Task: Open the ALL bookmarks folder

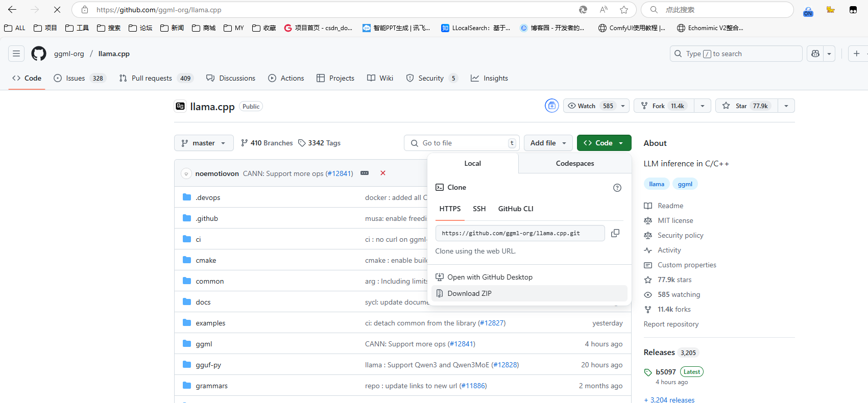Action: [15, 28]
